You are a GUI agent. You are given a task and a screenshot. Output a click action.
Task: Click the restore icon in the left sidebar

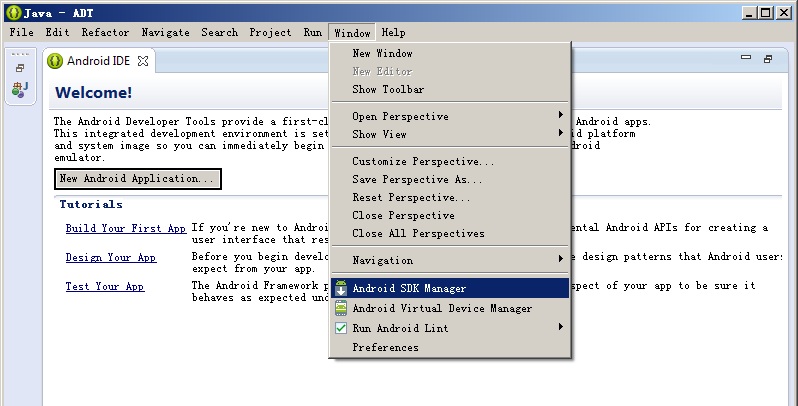[x=20, y=68]
